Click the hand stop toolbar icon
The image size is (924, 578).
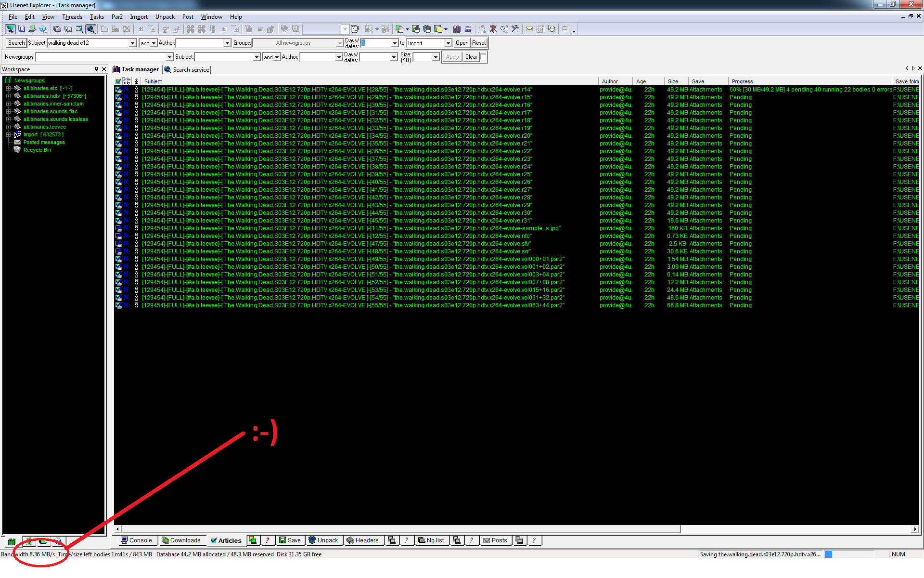(427, 29)
